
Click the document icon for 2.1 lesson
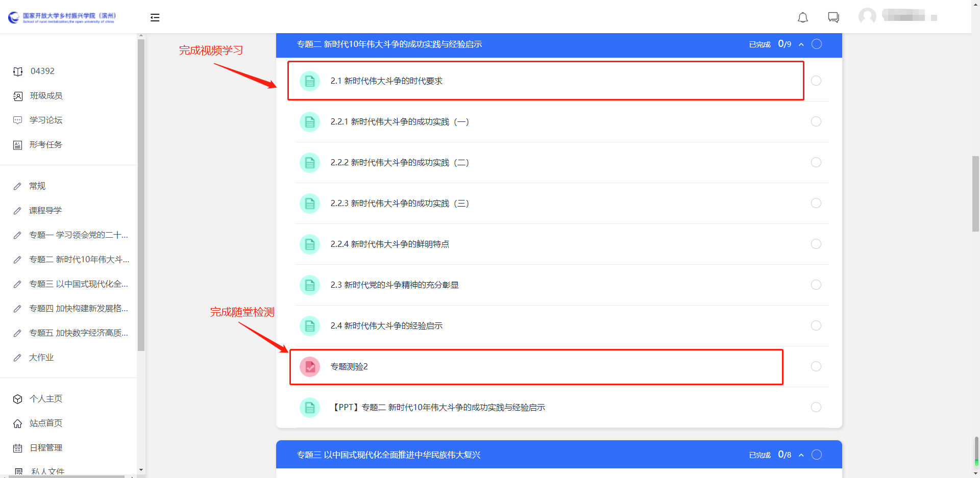pos(310,81)
